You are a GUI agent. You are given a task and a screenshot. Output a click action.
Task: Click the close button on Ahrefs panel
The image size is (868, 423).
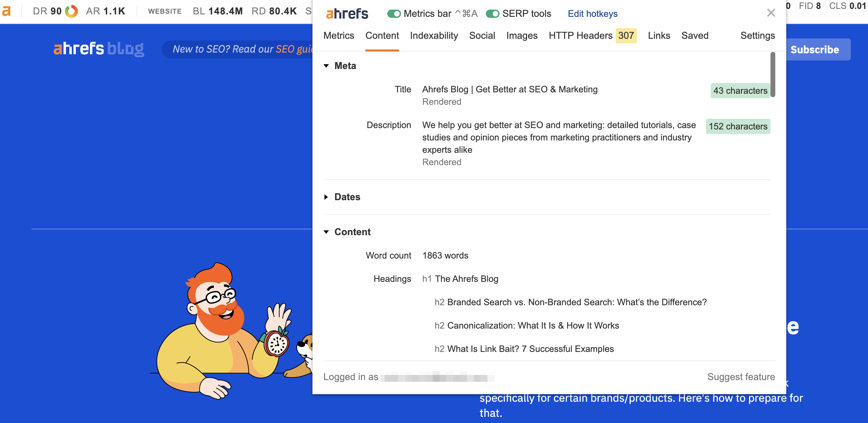point(771,13)
